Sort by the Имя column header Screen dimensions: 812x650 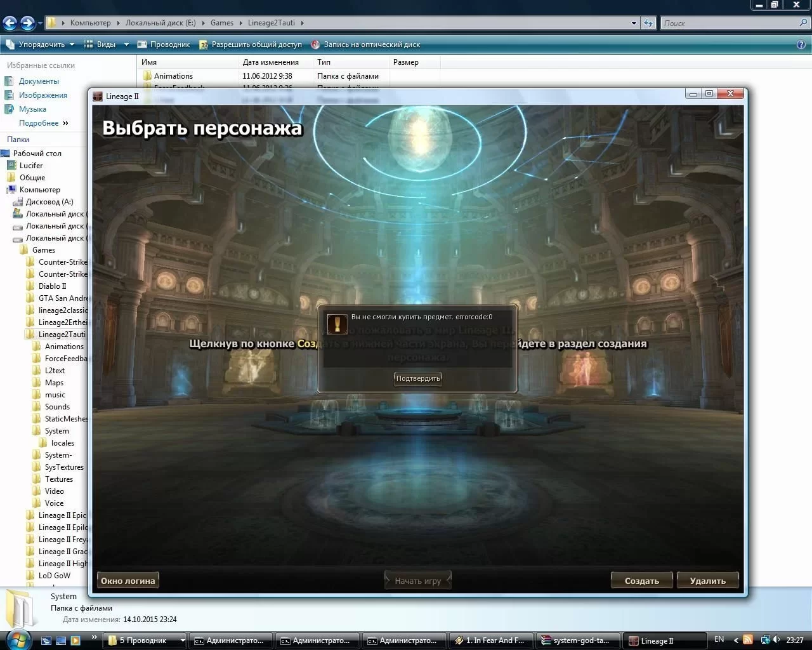[187, 62]
